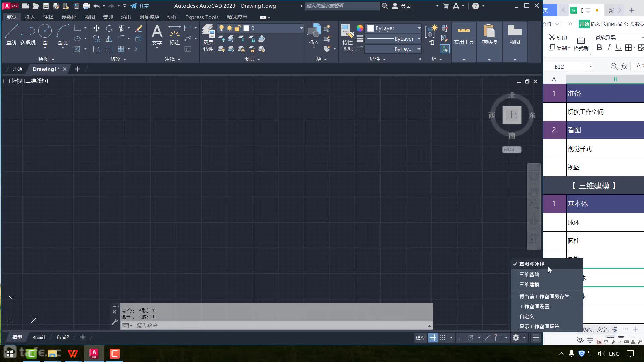644x362 pixels.
Task: Select the 直线 (Line) draw tool
Action: [x=11, y=35]
